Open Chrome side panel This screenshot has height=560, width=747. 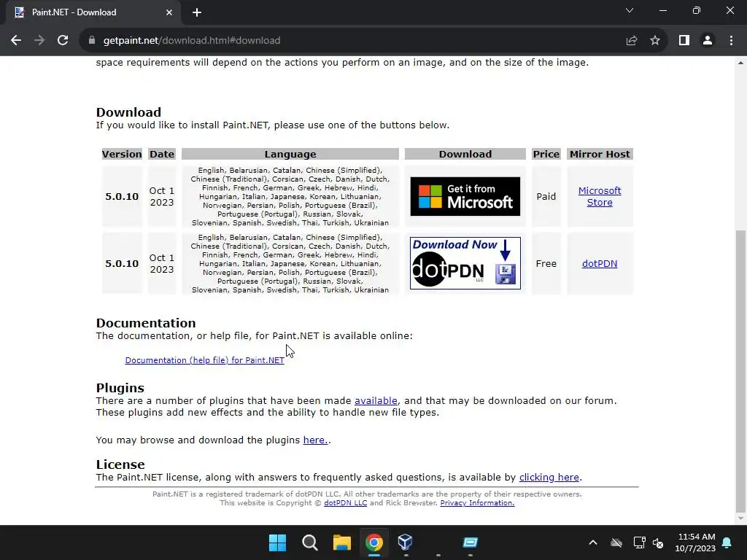pyautogui.click(x=684, y=41)
